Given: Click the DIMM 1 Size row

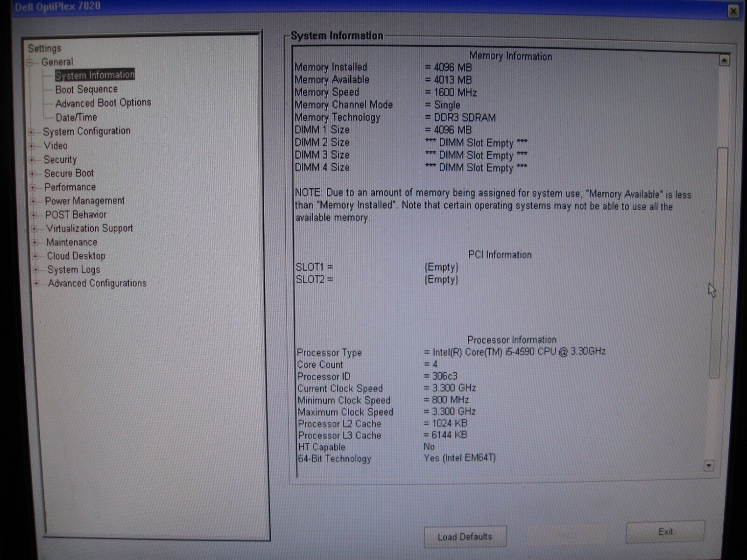Looking at the screenshot, I should tap(383, 130).
